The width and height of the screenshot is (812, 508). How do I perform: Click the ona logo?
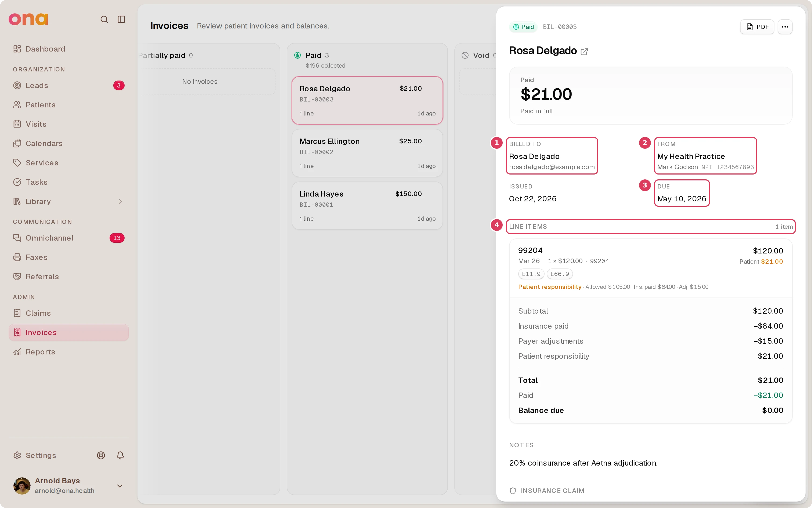point(28,20)
